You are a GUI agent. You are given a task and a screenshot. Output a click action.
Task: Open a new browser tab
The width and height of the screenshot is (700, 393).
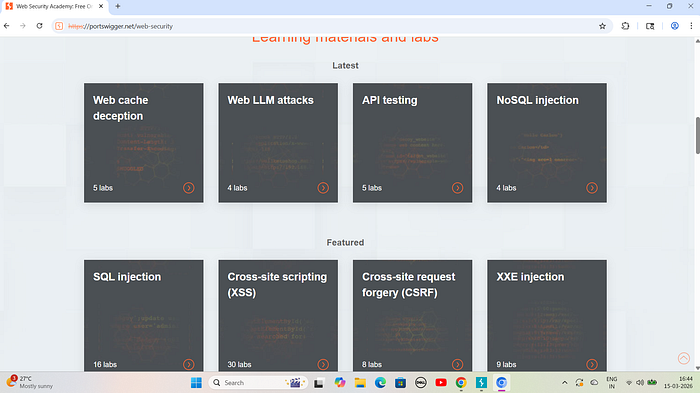point(118,6)
